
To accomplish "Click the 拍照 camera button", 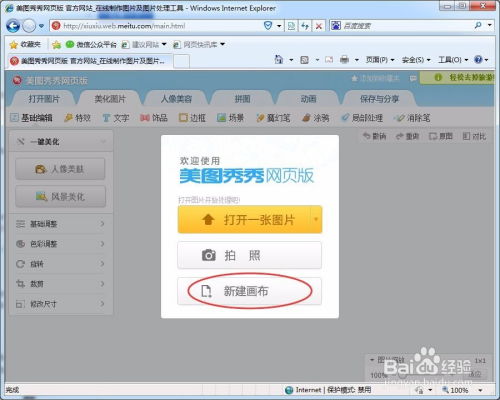I will coord(249,255).
